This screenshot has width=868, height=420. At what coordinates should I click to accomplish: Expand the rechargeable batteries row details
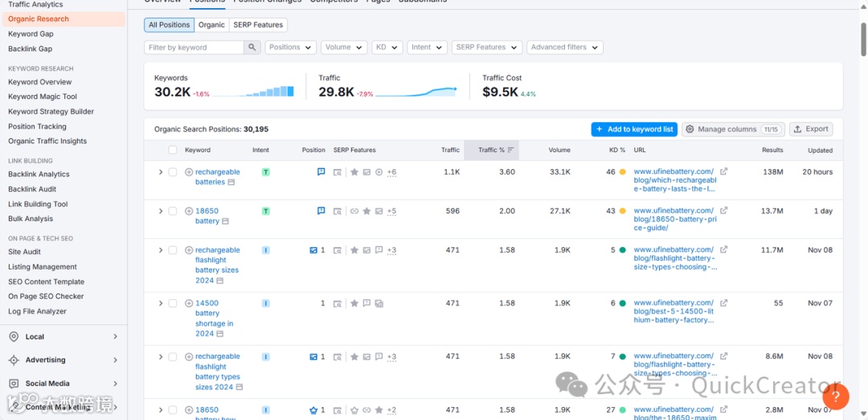click(161, 172)
